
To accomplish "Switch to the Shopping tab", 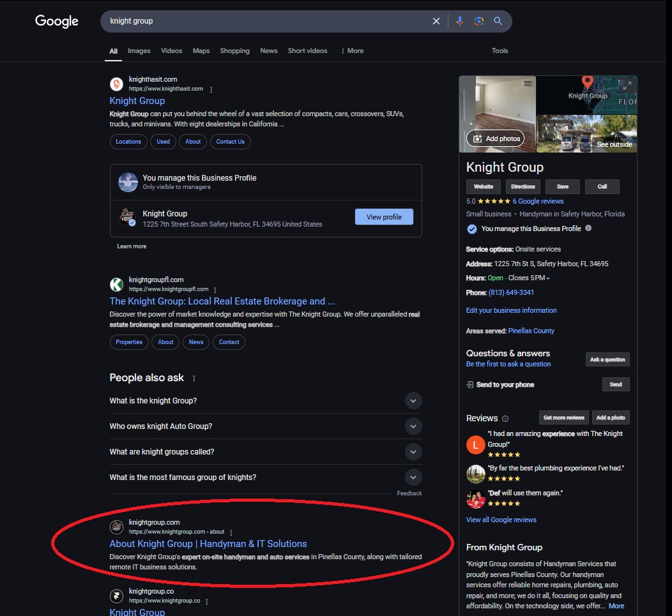I will tap(235, 50).
